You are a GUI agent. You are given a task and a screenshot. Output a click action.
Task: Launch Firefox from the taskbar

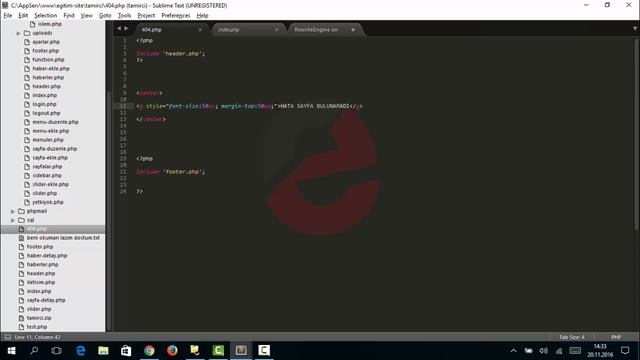click(x=172, y=351)
